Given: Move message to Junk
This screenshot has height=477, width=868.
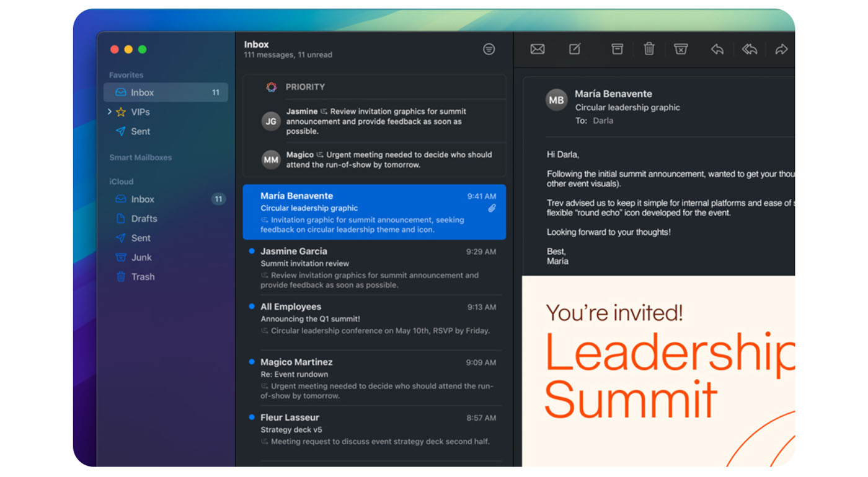Looking at the screenshot, I should pyautogui.click(x=681, y=49).
